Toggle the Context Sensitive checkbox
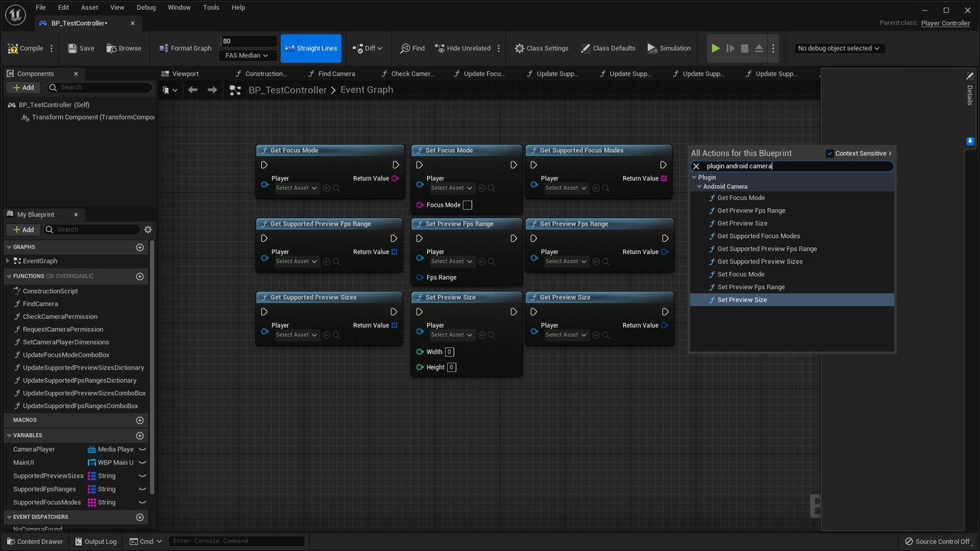The image size is (980, 551). point(830,153)
